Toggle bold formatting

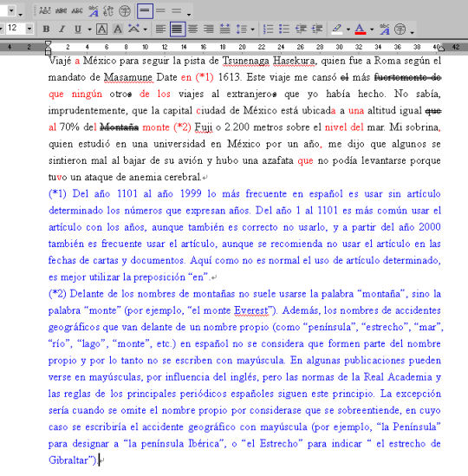click(46, 29)
